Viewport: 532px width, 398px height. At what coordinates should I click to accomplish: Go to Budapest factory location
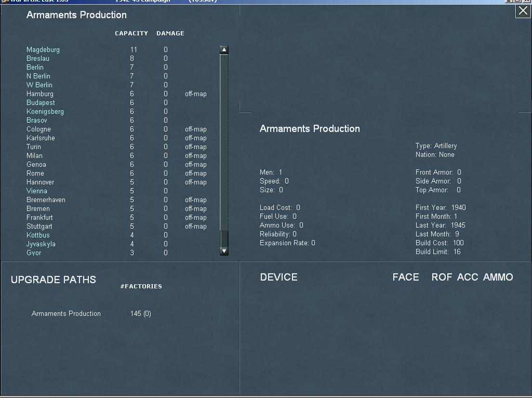point(41,102)
